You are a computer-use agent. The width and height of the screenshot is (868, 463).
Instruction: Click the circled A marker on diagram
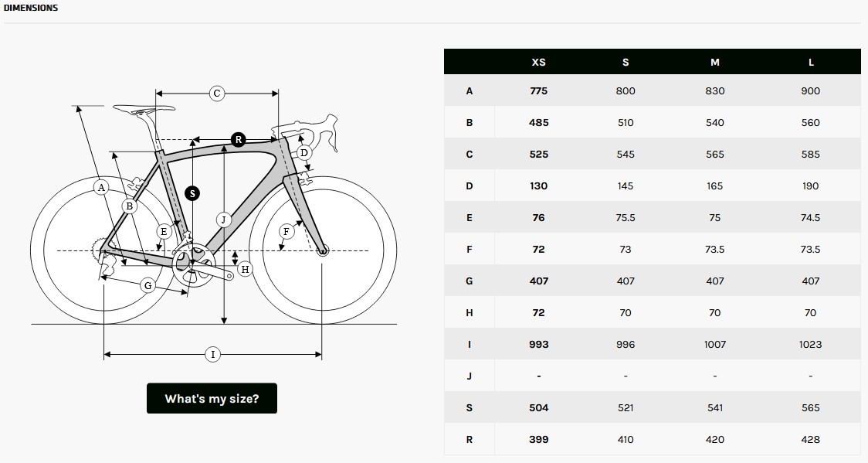coord(100,187)
